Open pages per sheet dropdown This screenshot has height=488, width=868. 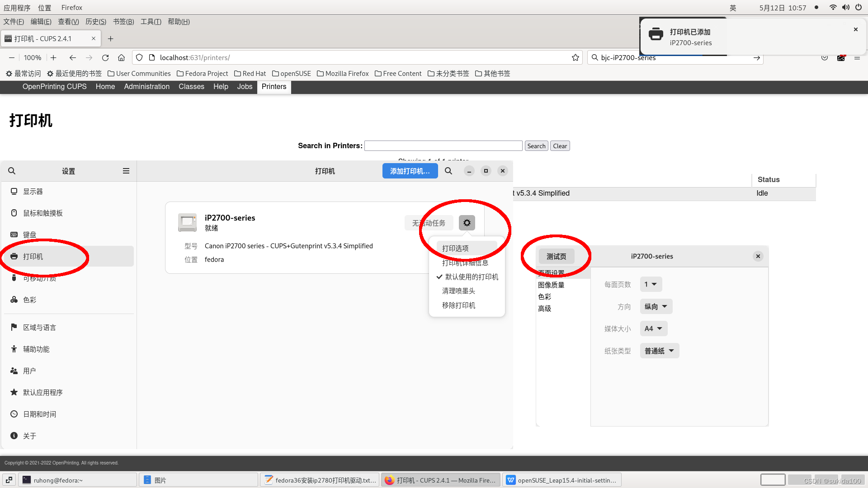point(651,284)
